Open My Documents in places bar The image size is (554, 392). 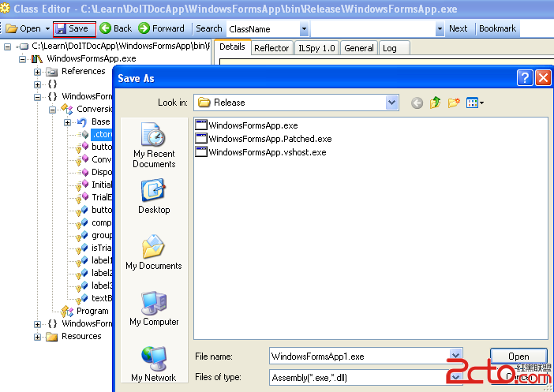coord(154,252)
